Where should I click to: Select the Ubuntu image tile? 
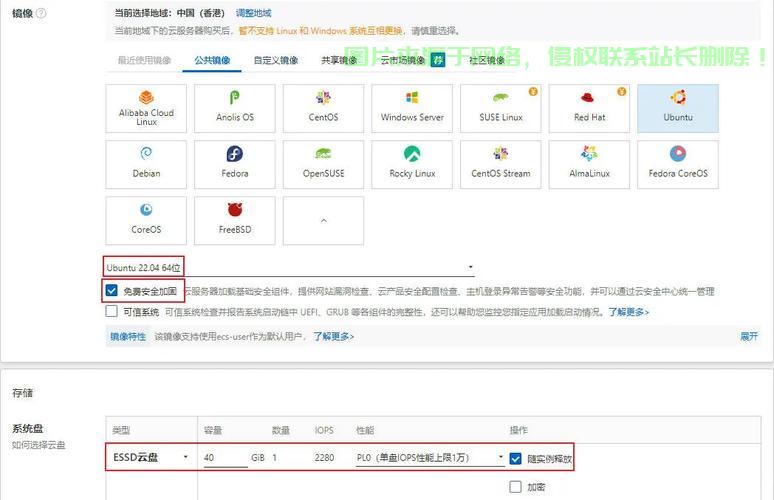pos(678,108)
